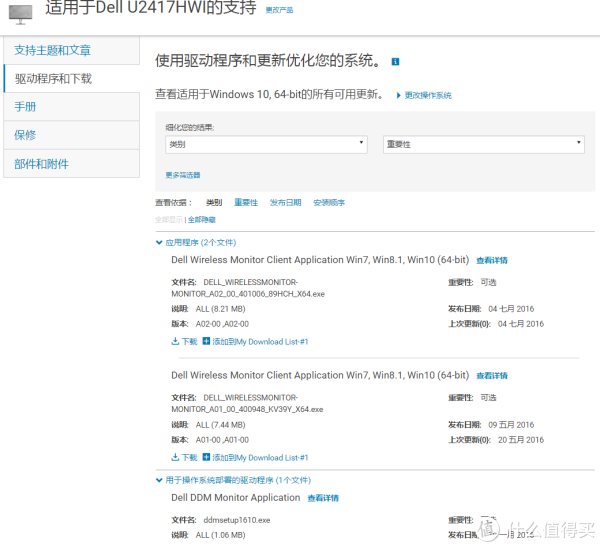The height and width of the screenshot is (547, 600).
Task: Collapse the Applications (2 files) section
Action: coord(196,242)
